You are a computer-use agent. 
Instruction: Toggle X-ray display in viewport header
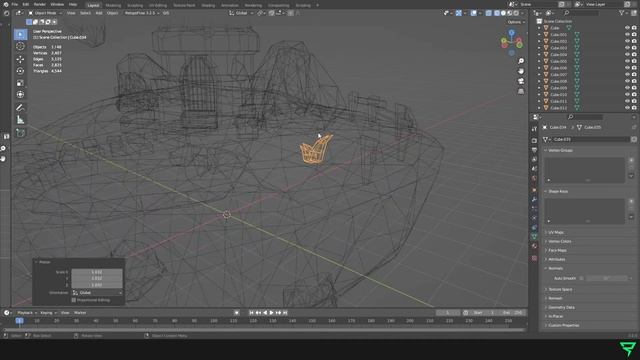489,13
